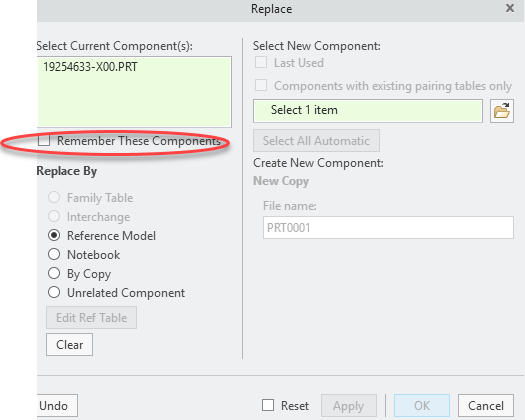Click the File name field showing PRT0001
This screenshot has height=420, width=525.
[388, 228]
